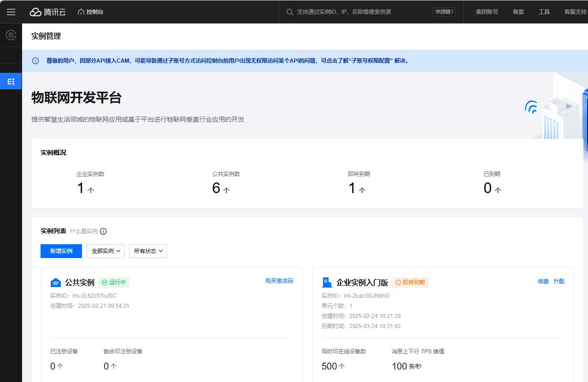
Task: Click the home icon beside 控制台
Action: click(81, 12)
